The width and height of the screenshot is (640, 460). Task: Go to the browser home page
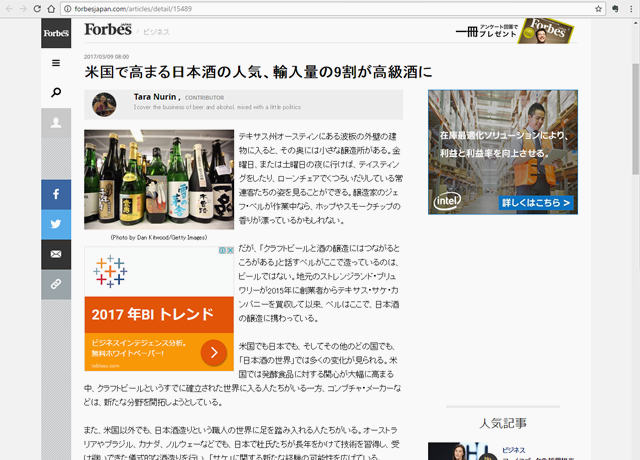52,8
